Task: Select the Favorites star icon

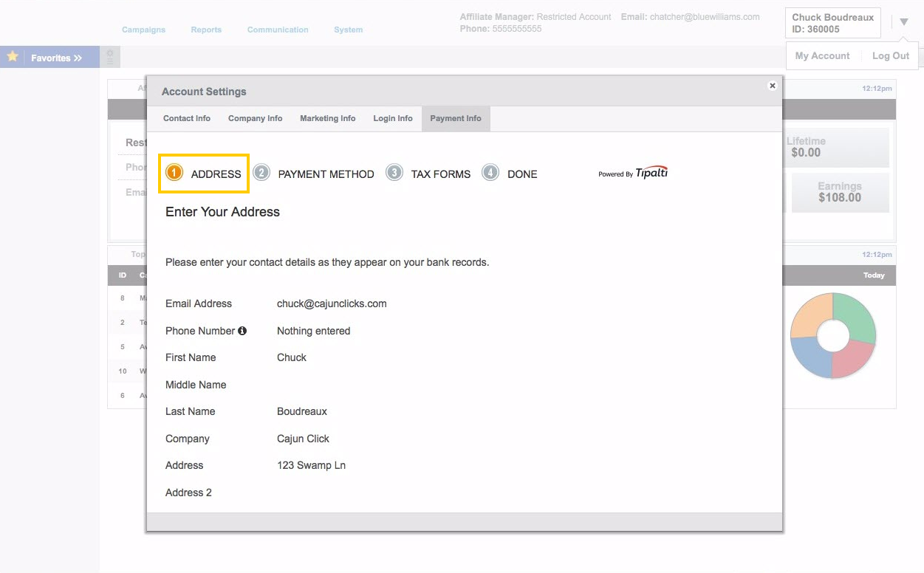Action: (x=11, y=56)
